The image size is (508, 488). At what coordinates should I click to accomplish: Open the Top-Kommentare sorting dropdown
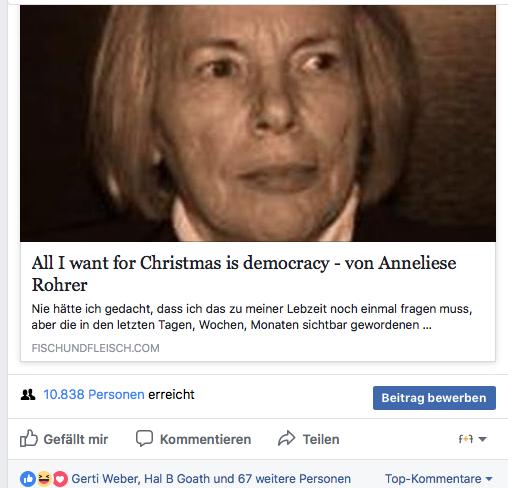439,479
